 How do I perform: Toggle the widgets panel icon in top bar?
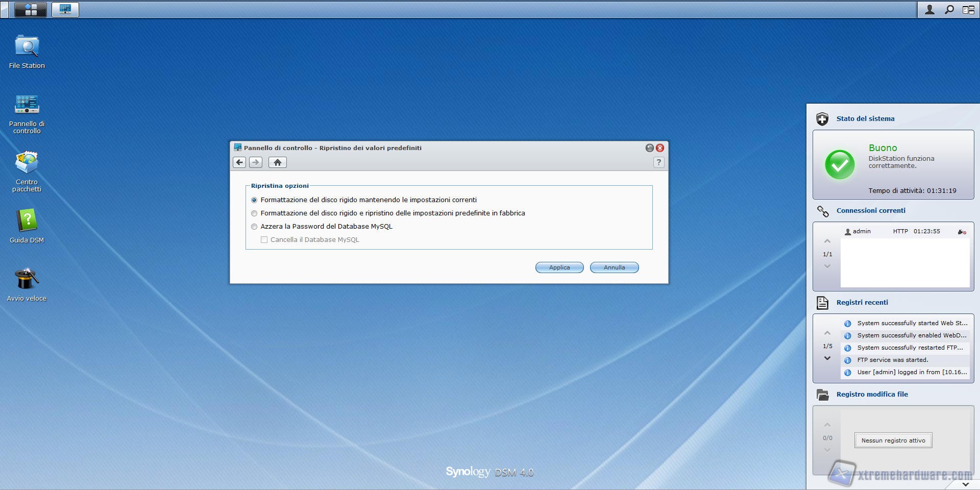tap(968, 9)
